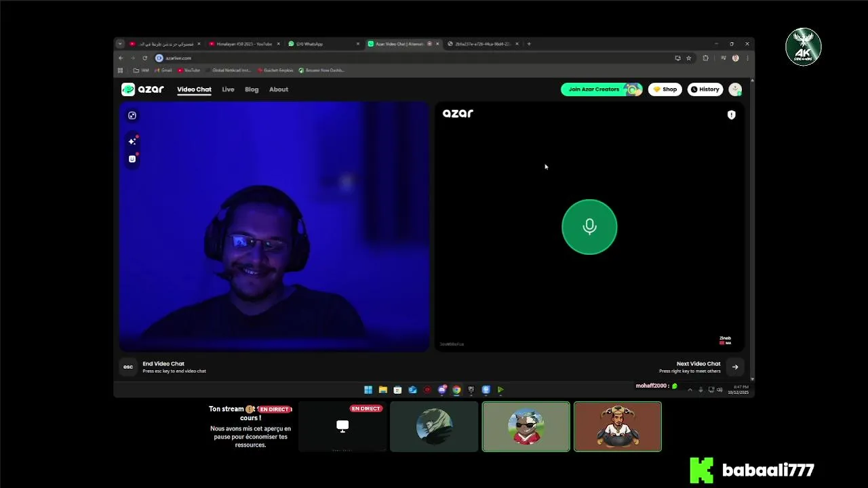This screenshot has width=868, height=488.
Task: Open the Windows Start menu
Action: coord(368,390)
